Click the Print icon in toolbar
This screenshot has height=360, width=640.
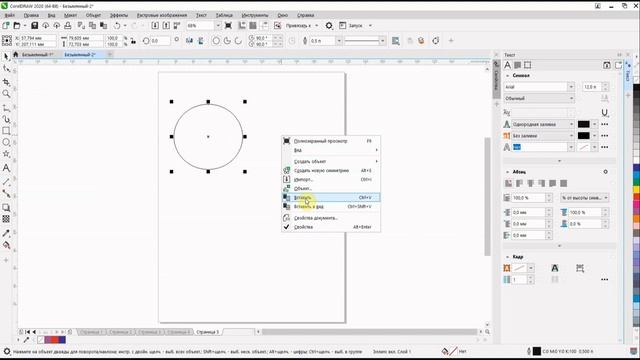[68, 26]
